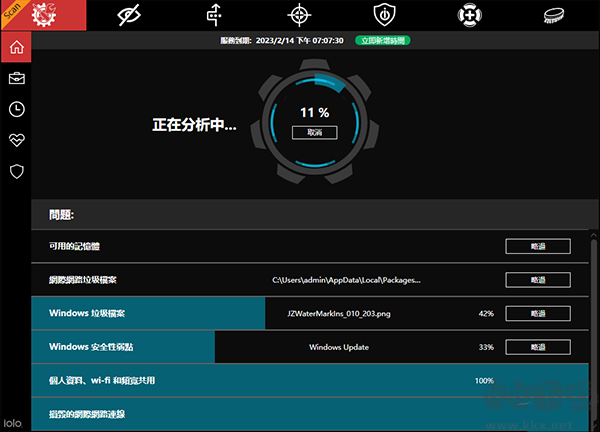Open the heart health sidebar icon
Viewport: 600px width, 432px height.
coord(16,140)
